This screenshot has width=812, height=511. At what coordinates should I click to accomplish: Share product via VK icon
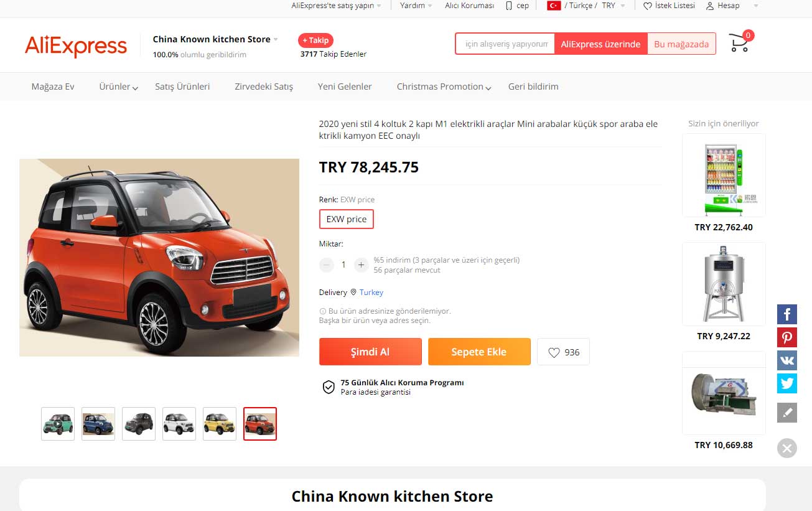pyautogui.click(x=787, y=360)
